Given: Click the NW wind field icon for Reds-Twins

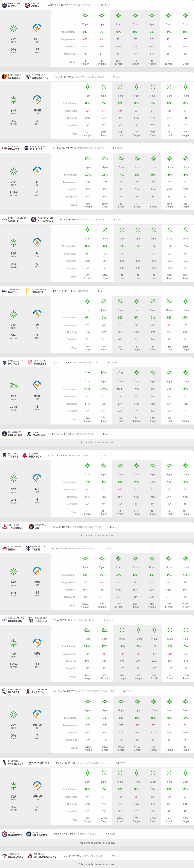Looking at the screenshot, I should [37, 571].
